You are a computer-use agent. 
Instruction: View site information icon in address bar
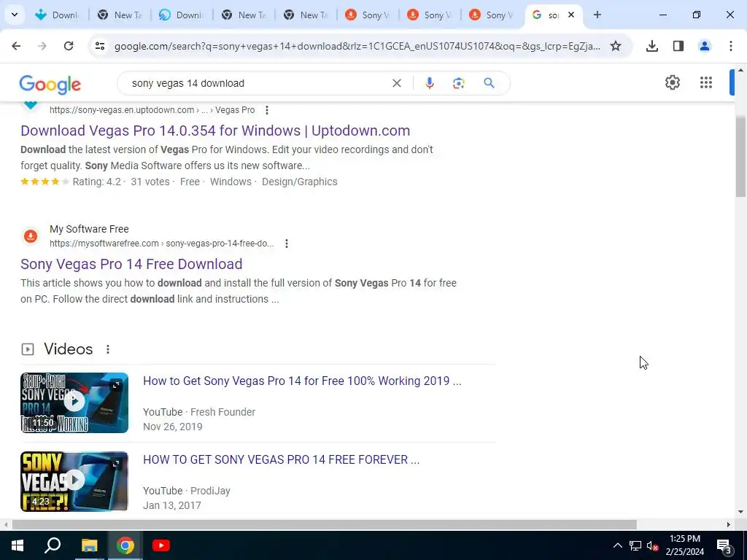coord(100,46)
